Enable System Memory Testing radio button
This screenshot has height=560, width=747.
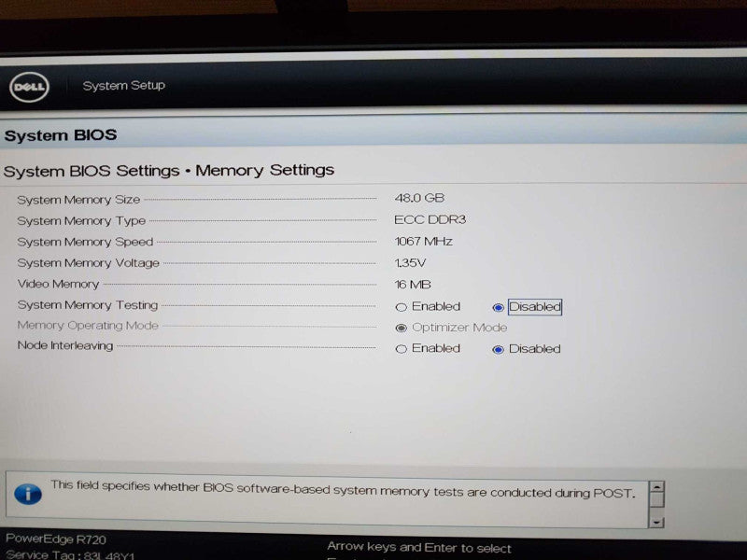tap(402, 307)
